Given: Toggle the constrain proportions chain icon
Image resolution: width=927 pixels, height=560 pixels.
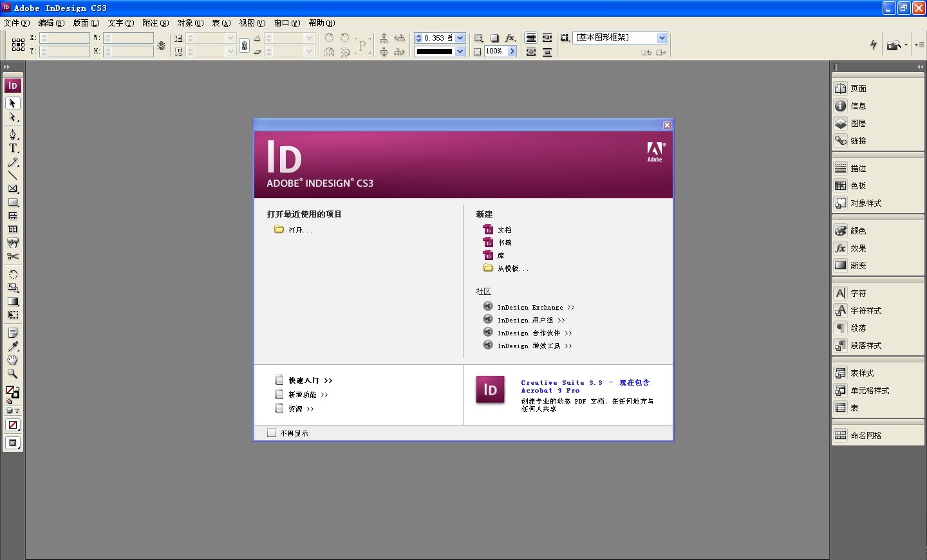Looking at the screenshot, I should 244,45.
